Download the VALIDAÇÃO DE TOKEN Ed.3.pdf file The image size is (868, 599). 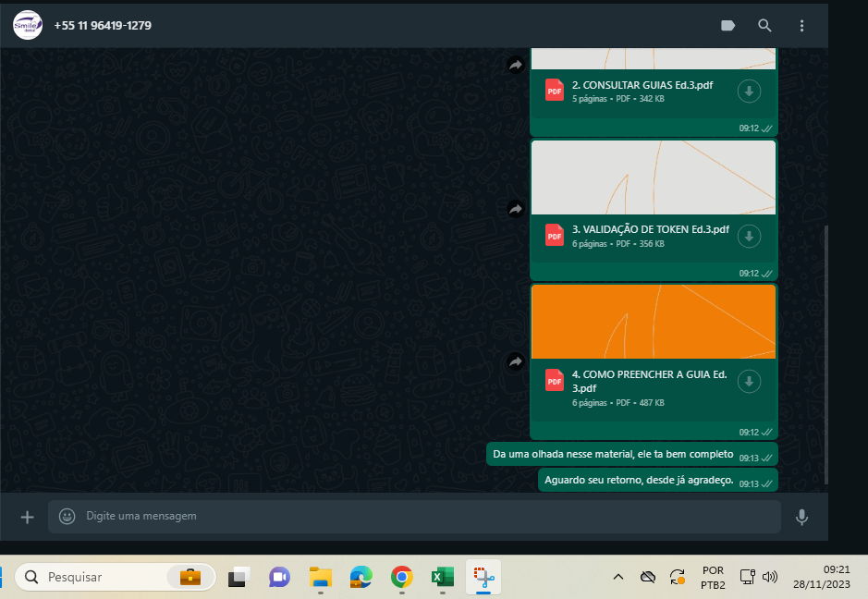click(749, 236)
